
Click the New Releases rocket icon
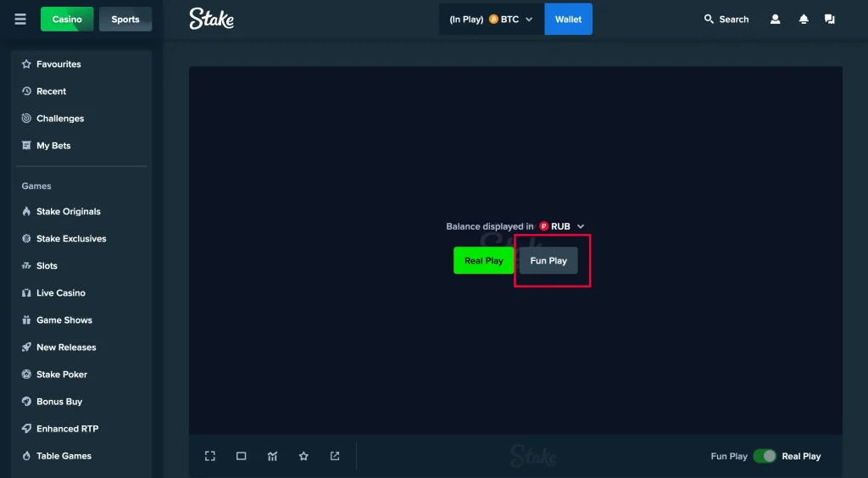click(26, 347)
